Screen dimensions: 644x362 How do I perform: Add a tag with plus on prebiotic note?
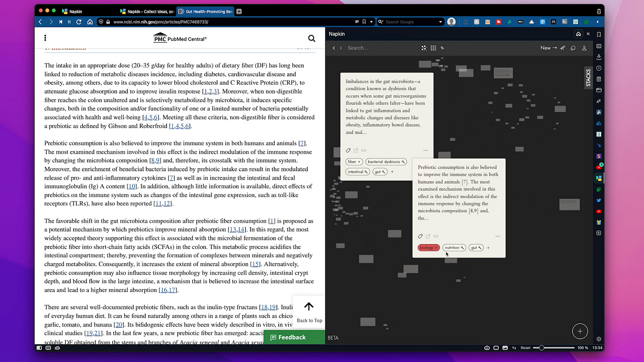488,248
